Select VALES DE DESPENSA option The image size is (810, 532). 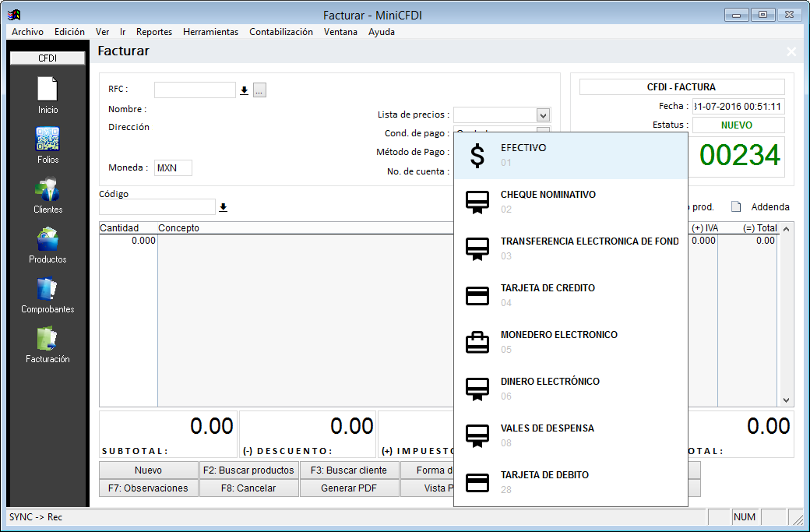pos(571,436)
